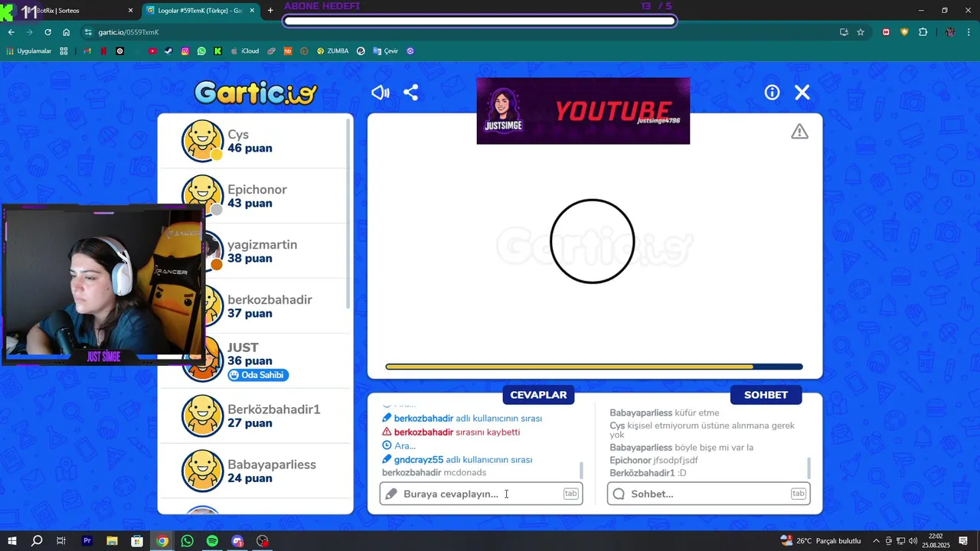Show hidden system tray icons

pyautogui.click(x=876, y=541)
